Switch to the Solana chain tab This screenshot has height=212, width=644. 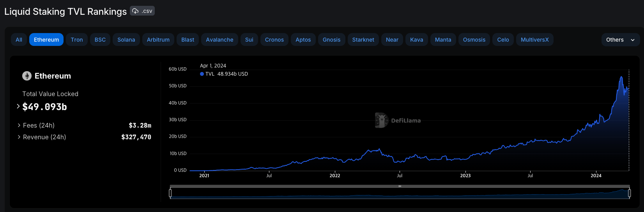pyautogui.click(x=126, y=40)
